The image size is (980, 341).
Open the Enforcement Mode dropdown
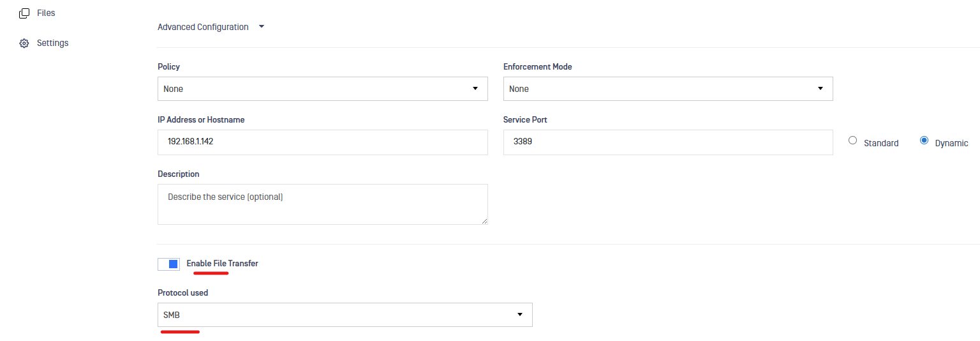tap(667, 89)
